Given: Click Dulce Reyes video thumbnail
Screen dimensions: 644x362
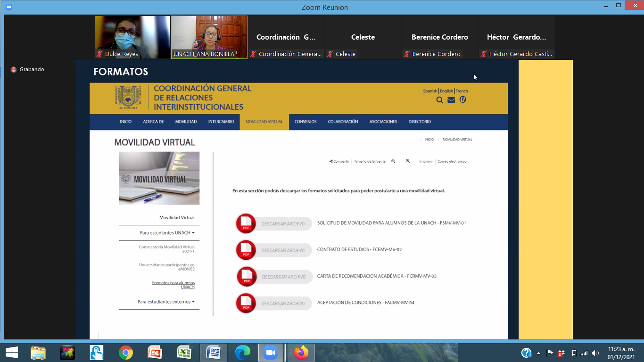Looking at the screenshot, I should (x=132, y=37).
